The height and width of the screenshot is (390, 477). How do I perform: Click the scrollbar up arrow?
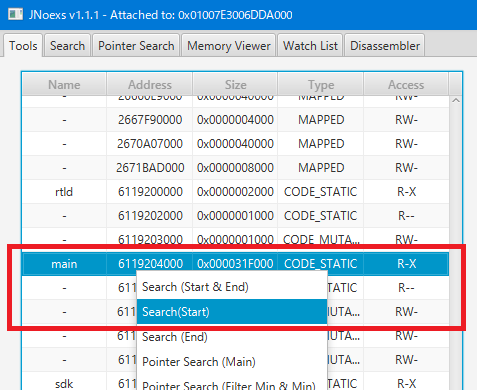[x=456, y=100]
